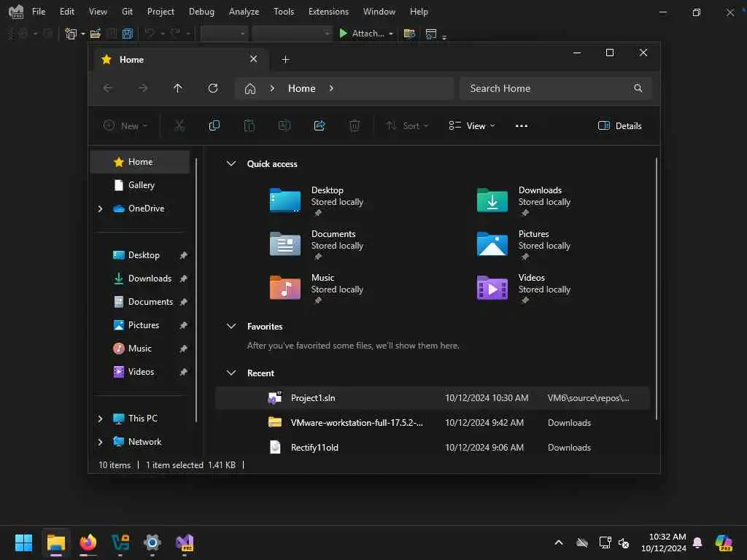Go up one folder level
Viewport: 747px width, 560px height.
pyautogui.click(x=178, y=88)
